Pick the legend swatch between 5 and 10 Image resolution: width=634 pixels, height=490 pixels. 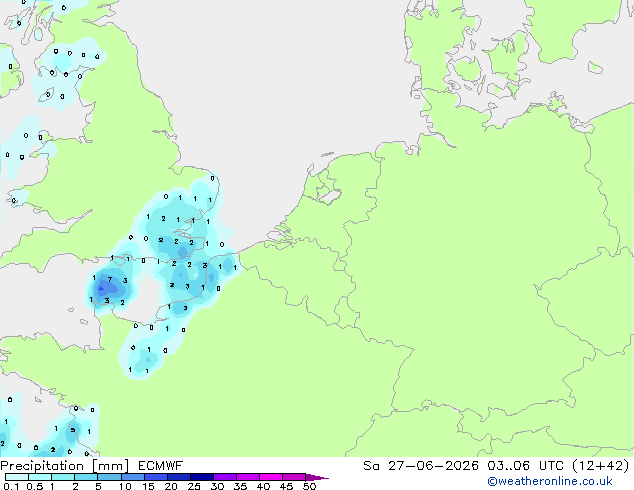click(109, 477)
